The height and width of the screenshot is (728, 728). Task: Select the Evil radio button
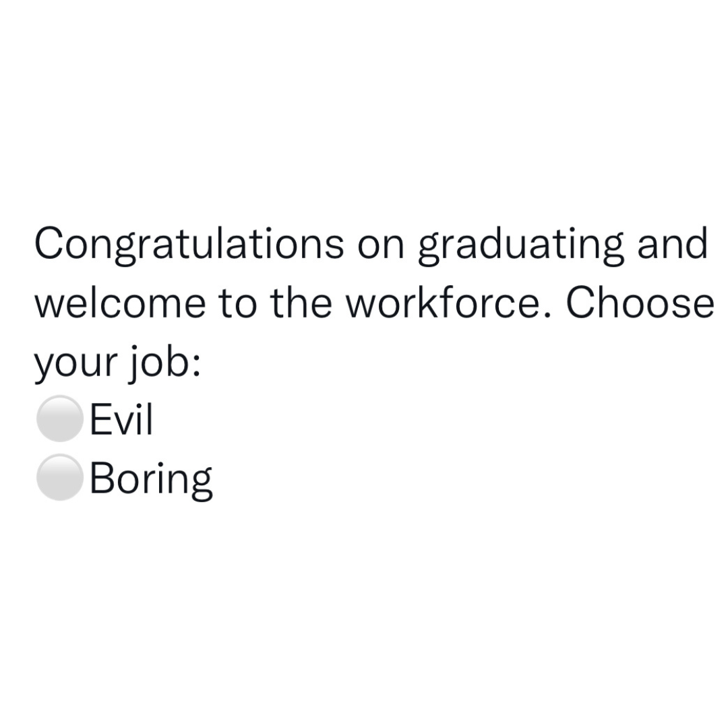(x=60, y=419)
